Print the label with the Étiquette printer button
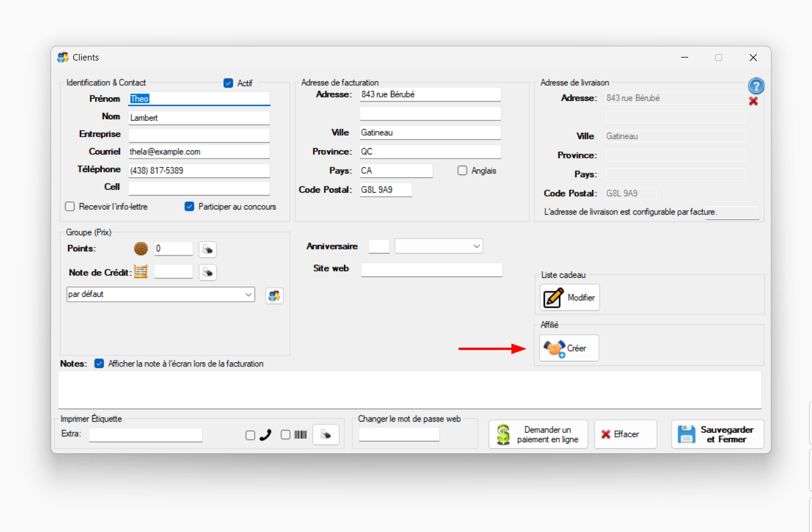Image resolution: width=812 pixels, height=532 pixels. pyautogui.click(x=325, y=435)
